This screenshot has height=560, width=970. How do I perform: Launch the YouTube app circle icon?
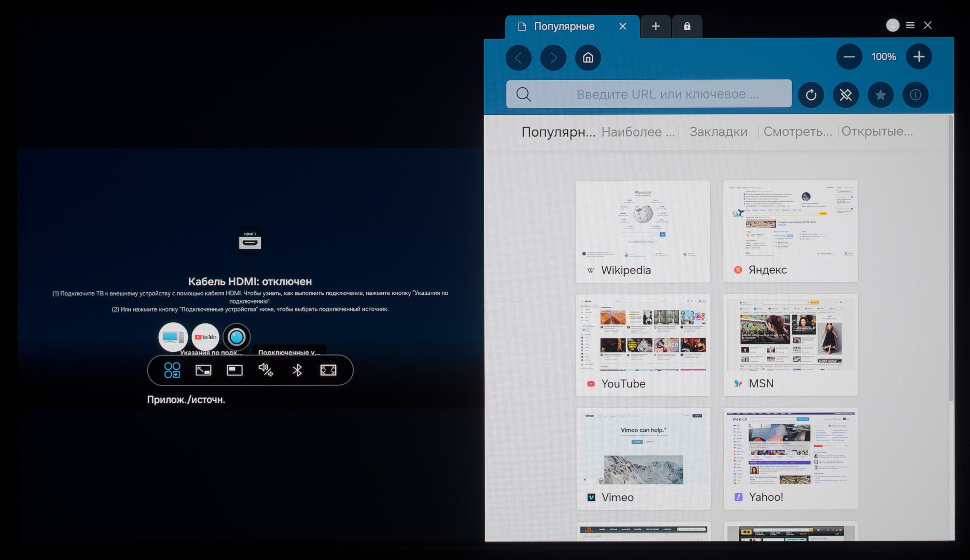(x=205, y=337)
